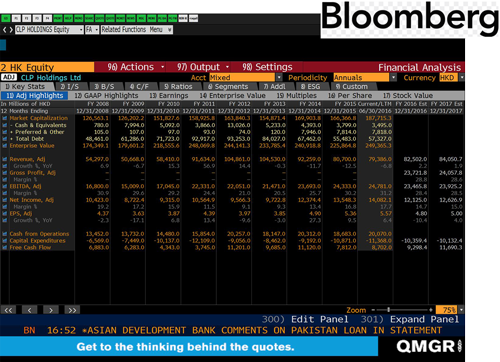This screenshot has width=500, height=362.
Task: Switch to the ESG tab
Action: (x=310, y=87)
